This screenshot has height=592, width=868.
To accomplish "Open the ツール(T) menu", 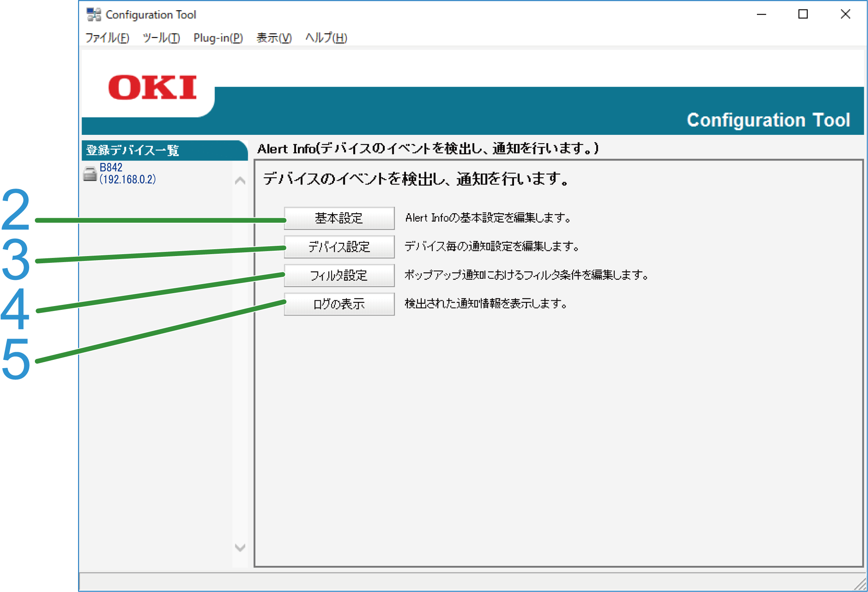I will pyautogui.click(x=161, y=37).
